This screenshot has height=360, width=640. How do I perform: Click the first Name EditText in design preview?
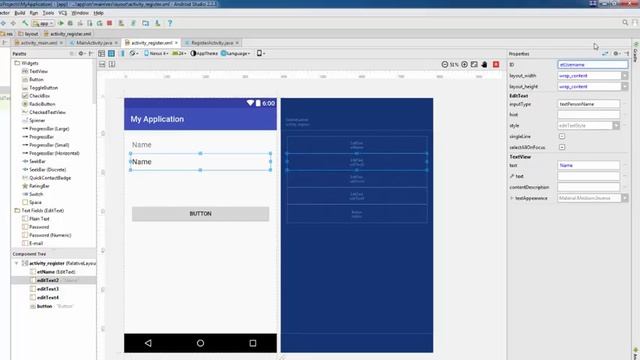pos(200,144)
